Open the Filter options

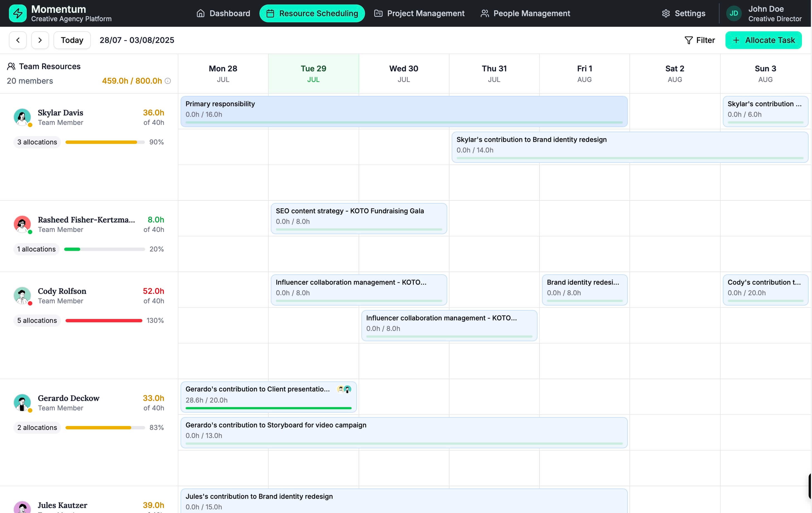700,40
